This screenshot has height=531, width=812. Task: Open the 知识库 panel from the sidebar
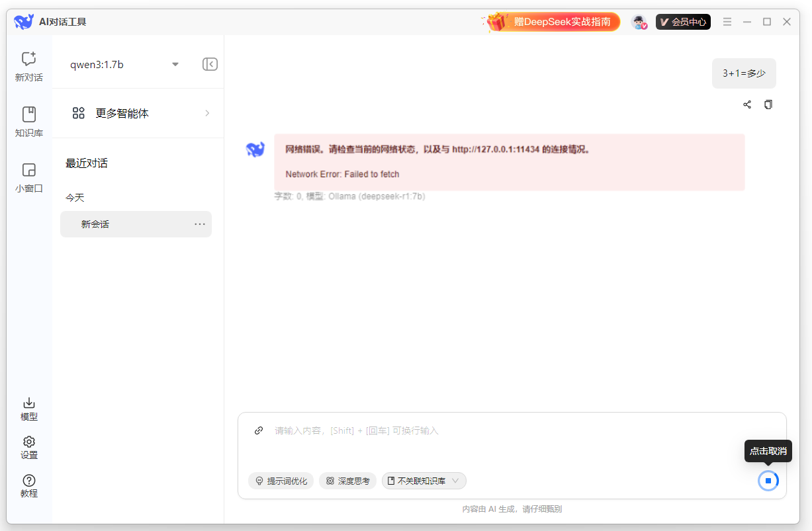tap(28, 122)
